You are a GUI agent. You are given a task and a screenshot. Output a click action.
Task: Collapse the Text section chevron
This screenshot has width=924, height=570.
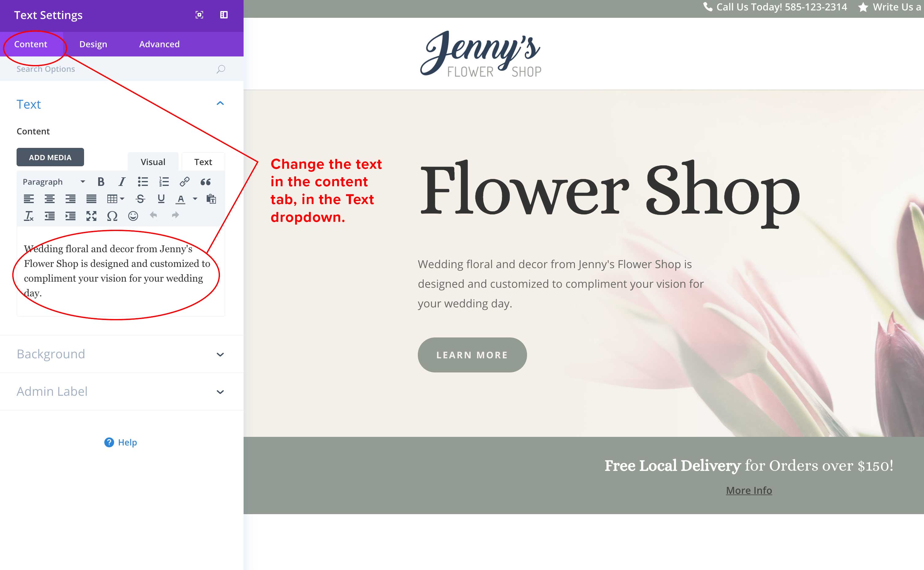tap(220, 104)
